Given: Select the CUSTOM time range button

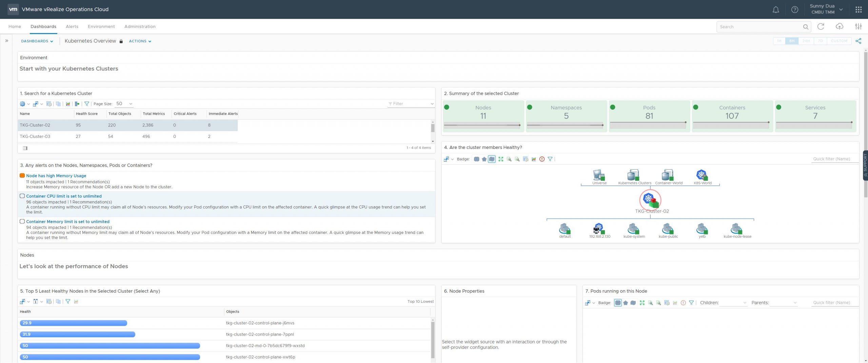Looking at the screenshot, I should click(x=839, y=41).
